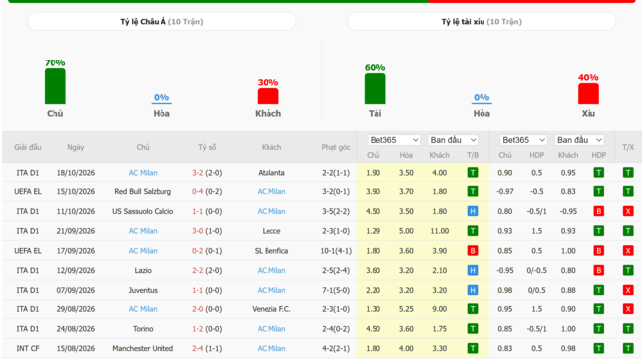Image resolution: width=644 pixels, height=361 pixels.
Task: Open AC Milan link in Lecce row
Action: (x=143, y=231)
